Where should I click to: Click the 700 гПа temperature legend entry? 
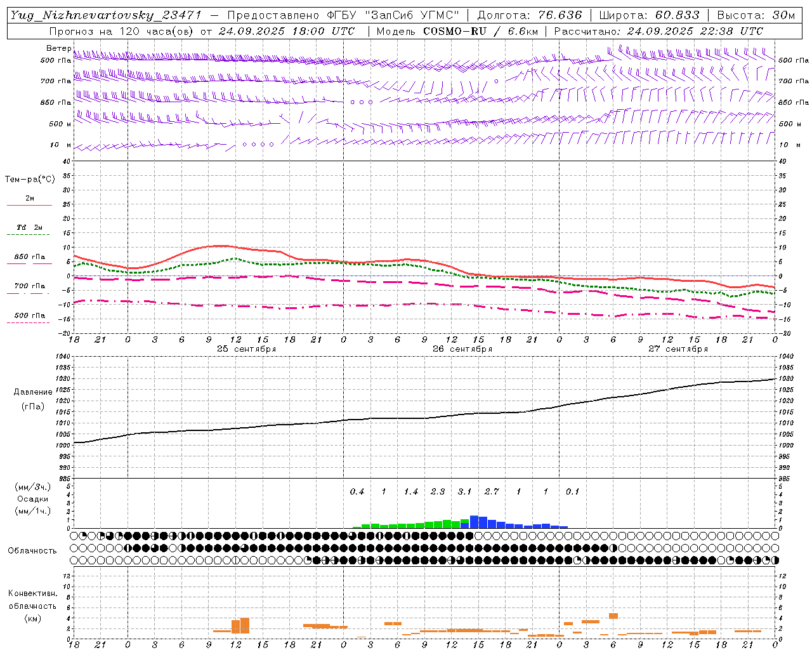coord(30,286)
